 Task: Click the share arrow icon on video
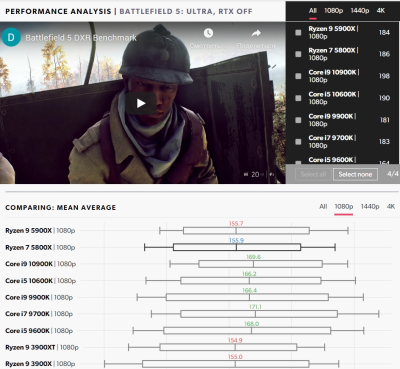point(256,33)
